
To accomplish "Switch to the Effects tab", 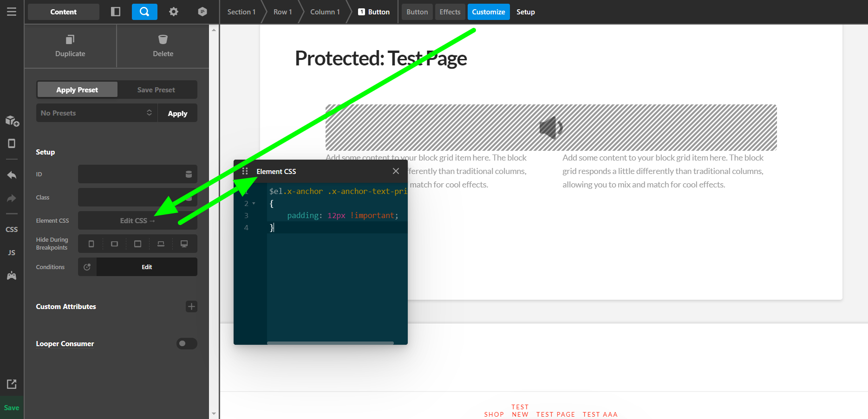I will (450, 12).
